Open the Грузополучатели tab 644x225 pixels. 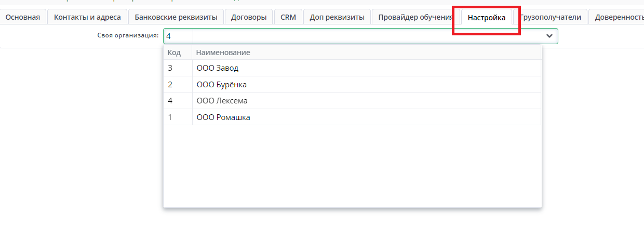pyautogui.click(x=552, y=17)
